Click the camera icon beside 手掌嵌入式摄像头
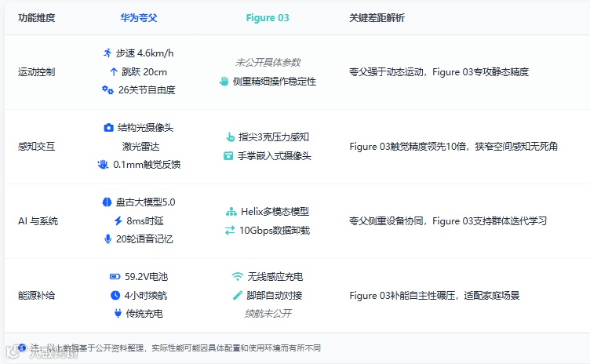The height and width of the screenshot is (364, 590). point(228,155)
